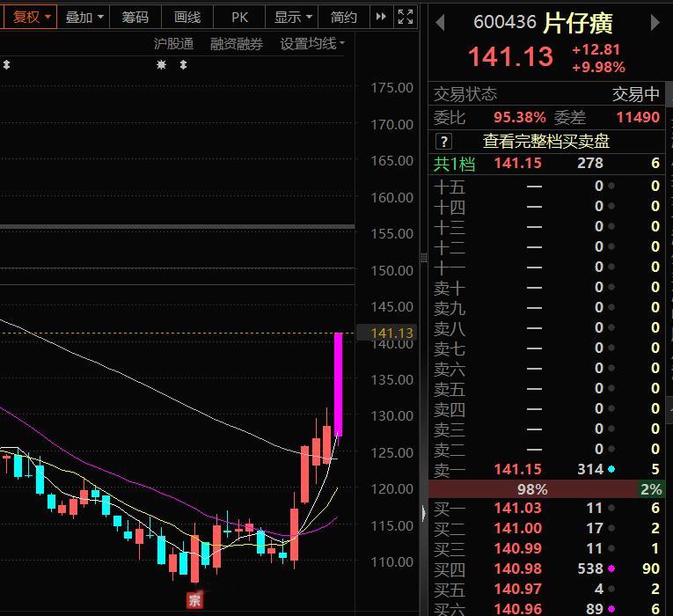The height and width of the screenshot is (616, 673).
Task: Open the 设置均线 dropdown
Action: pos(312,43)
